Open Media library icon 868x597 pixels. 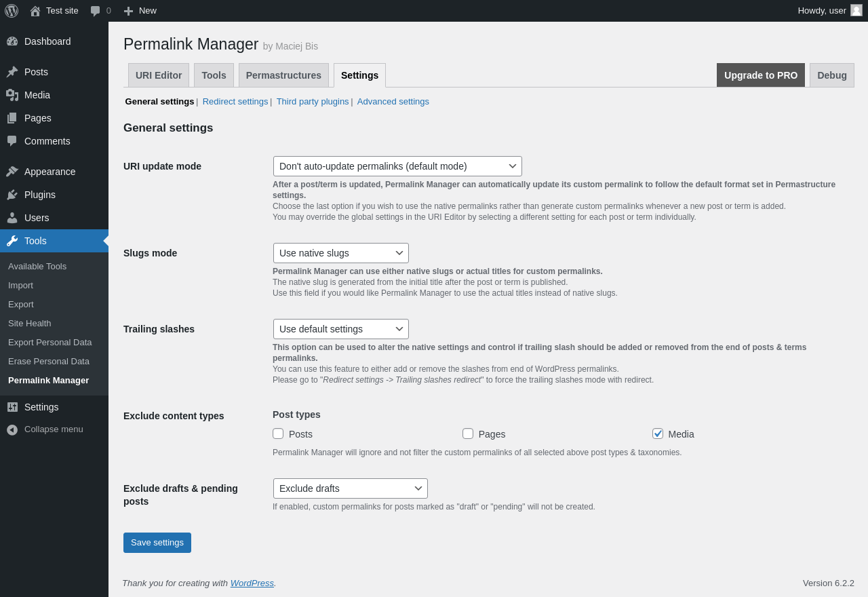pos(12,95)
